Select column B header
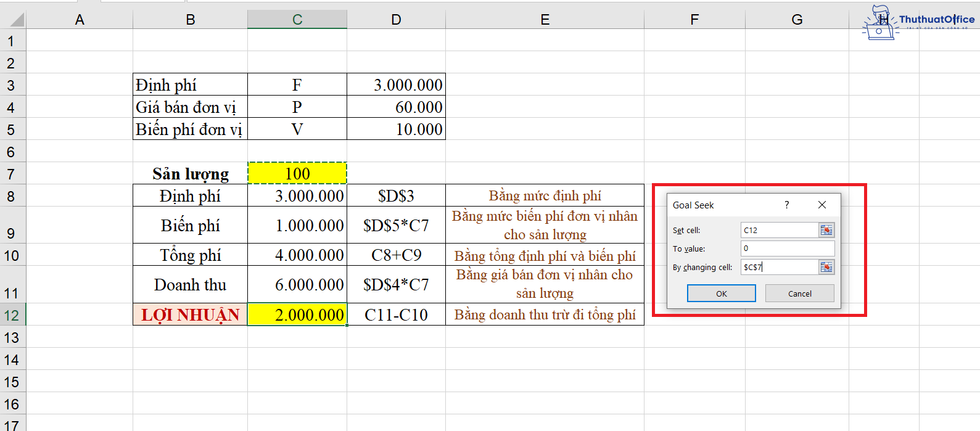This screenshot has height=431, width=980. [191, 20]
